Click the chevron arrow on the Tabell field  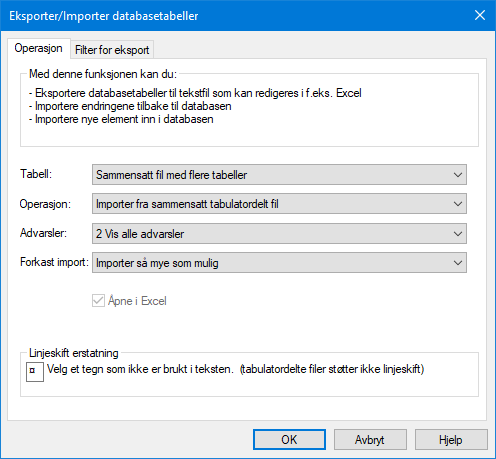tap(458, 175)
